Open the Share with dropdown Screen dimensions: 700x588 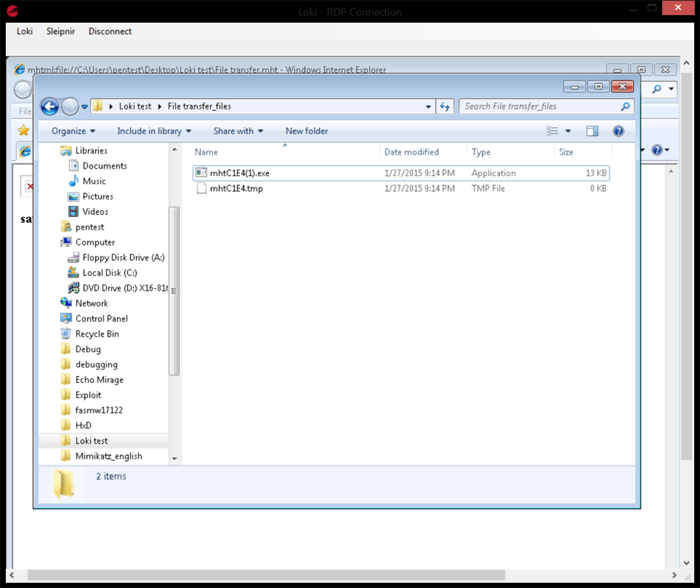click(x=238, y=131)
